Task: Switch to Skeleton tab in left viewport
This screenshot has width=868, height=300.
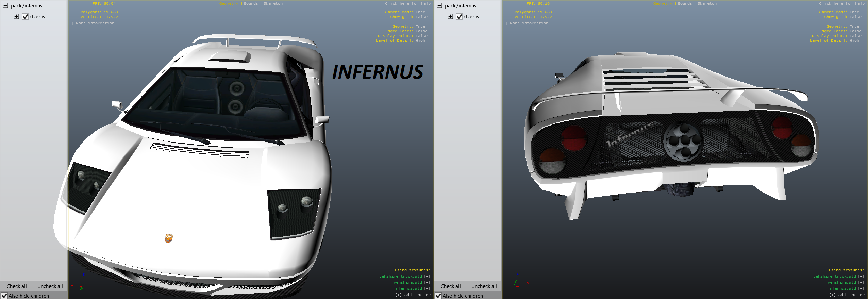Action: click(273, 3)
